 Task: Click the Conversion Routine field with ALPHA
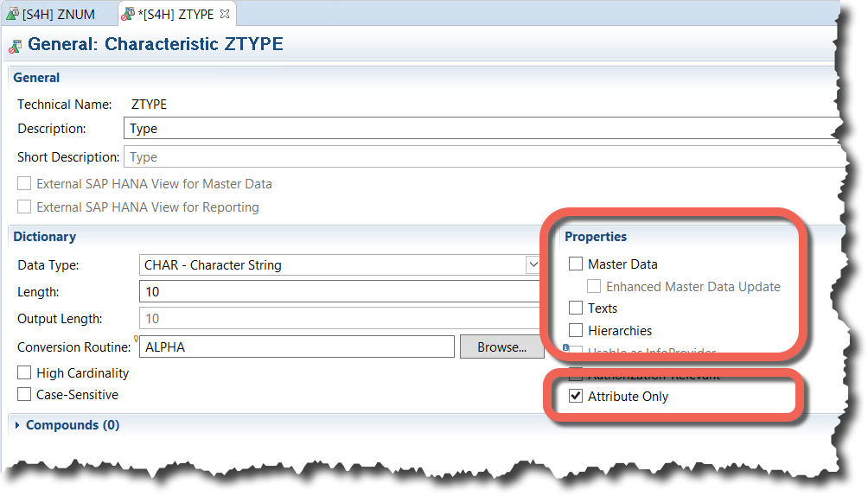point(297,347)
